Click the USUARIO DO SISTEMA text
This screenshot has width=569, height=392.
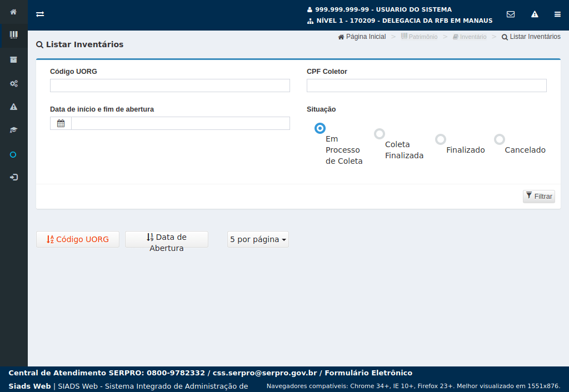click(x=413, y=10)
